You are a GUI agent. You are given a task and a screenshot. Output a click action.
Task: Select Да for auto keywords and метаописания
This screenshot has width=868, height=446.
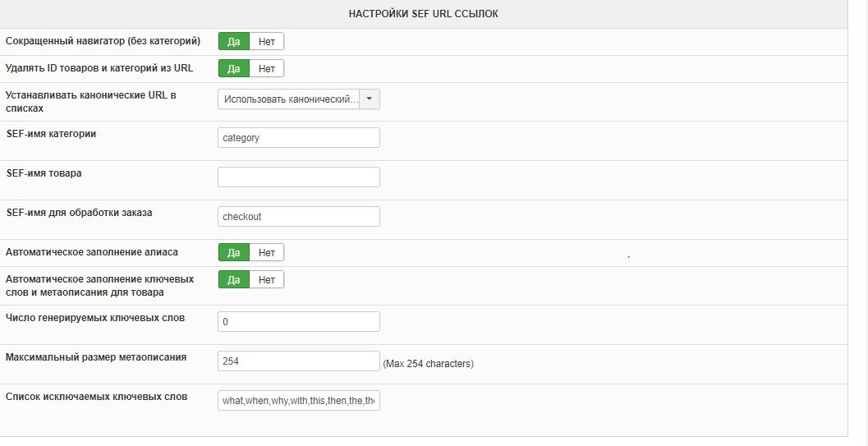click(233, 279)
